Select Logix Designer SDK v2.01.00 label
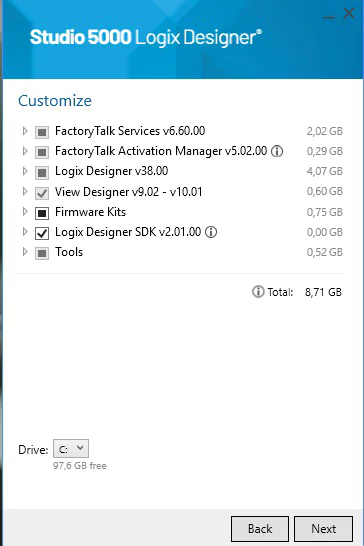Image resolution: width=364 pixels, height=546 pixels. click(x=128, y=232)
